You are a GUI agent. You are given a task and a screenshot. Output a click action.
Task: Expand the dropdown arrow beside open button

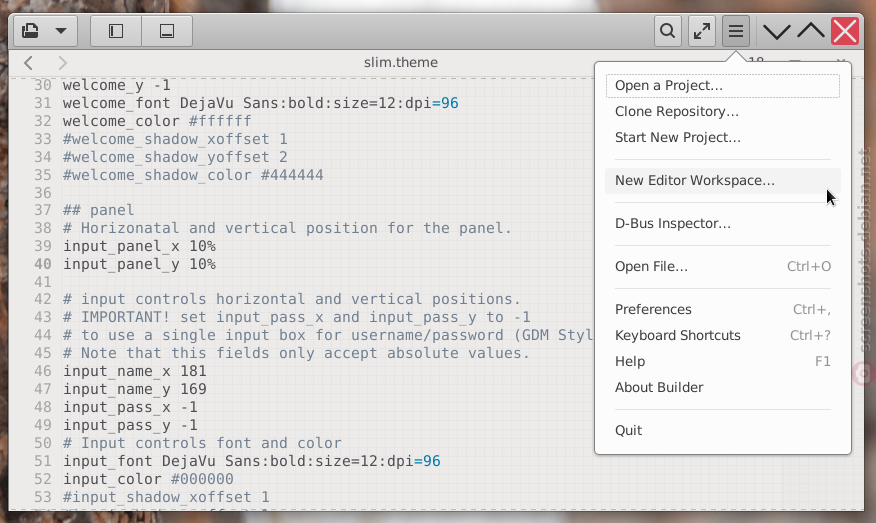click(x=61, y=31)
